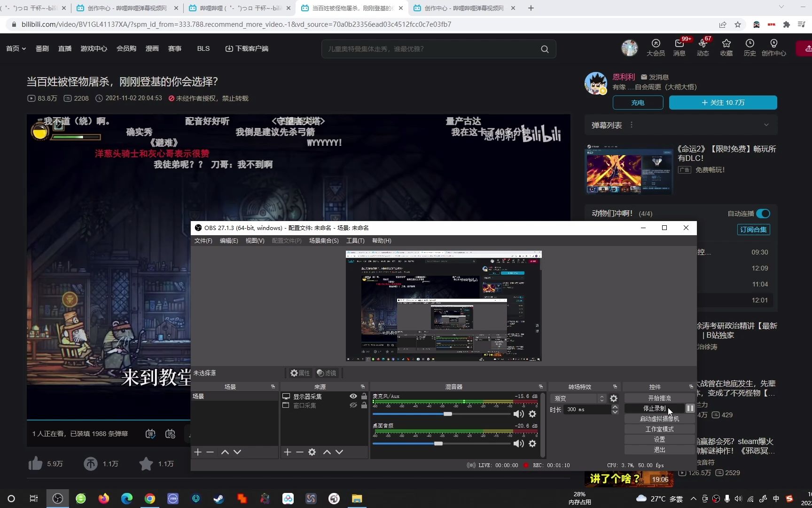
Task: Open 桌面音频 audio settings gear
Action: click(x=532, y=444)
